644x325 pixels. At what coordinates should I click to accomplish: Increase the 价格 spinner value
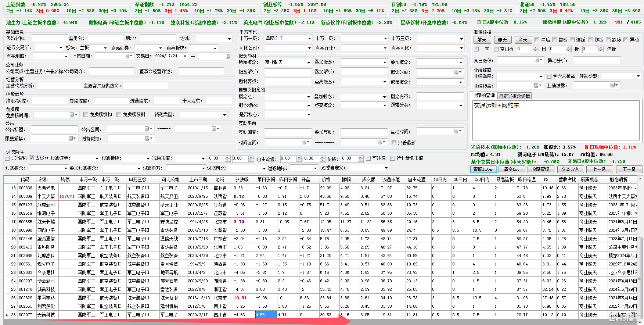tap(361, 157)
